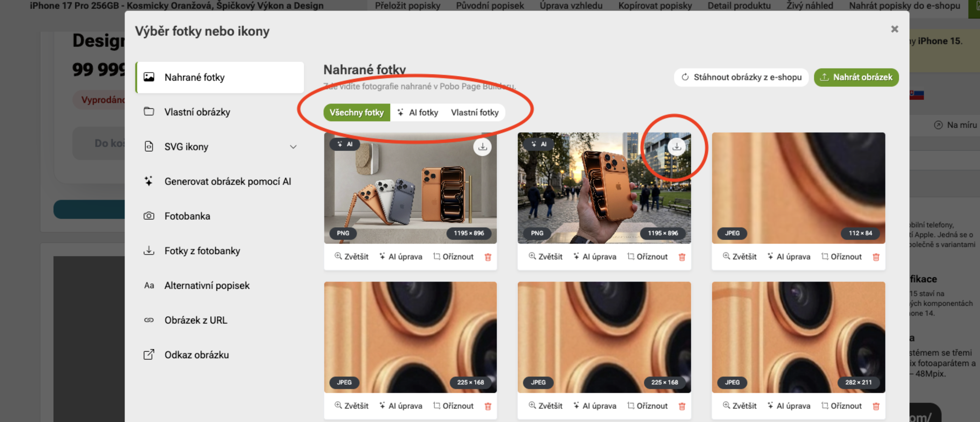This screenshot has height=422, width=980.
Task: Click Původní popisek in the top toolbar
Action: (x=490, y=5)
